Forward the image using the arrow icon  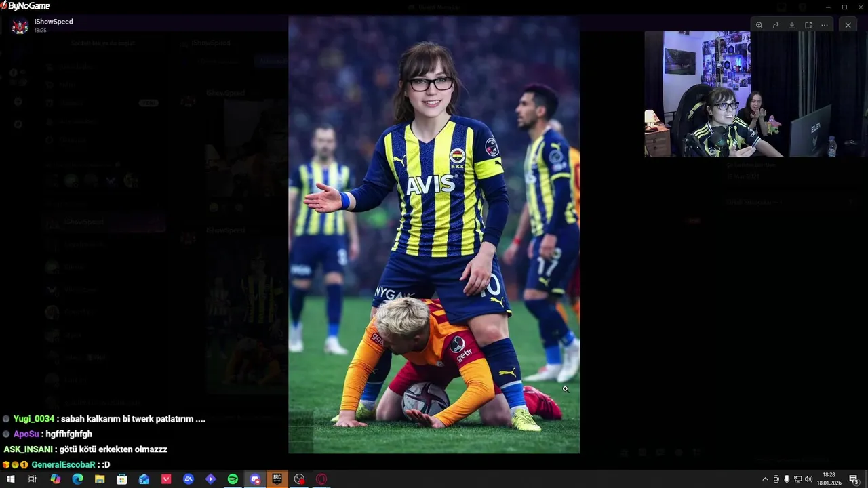coord(776,25)
